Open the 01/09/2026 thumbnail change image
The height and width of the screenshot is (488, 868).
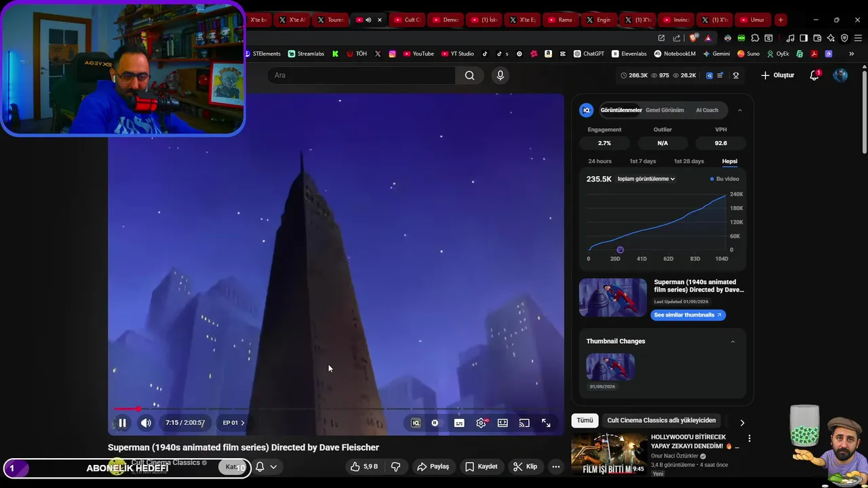tap(610, 367)
